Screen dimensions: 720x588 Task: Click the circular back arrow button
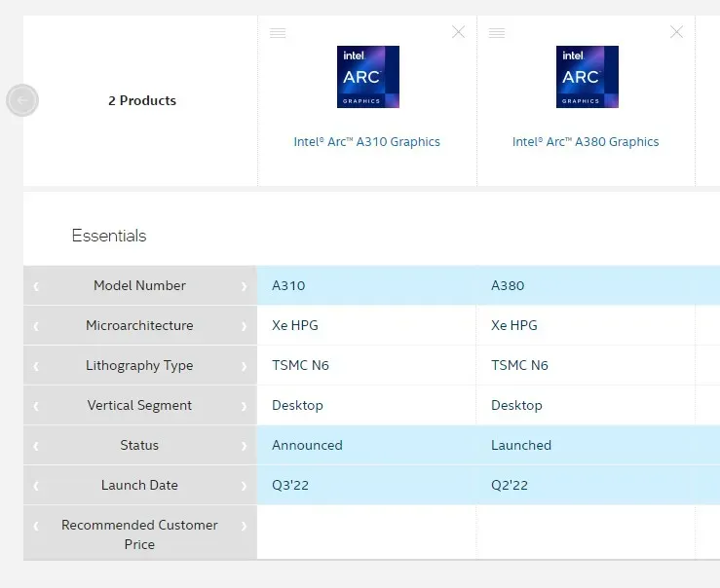pos(22,100)
